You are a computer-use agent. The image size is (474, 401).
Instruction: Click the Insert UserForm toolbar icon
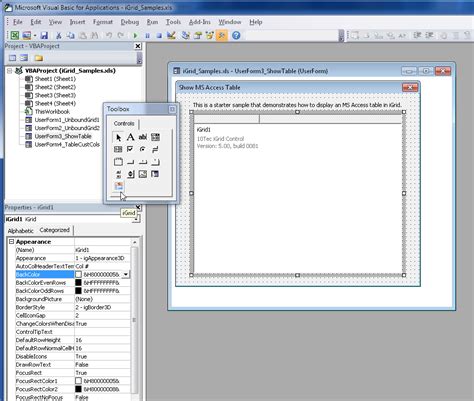pos(27,35)
